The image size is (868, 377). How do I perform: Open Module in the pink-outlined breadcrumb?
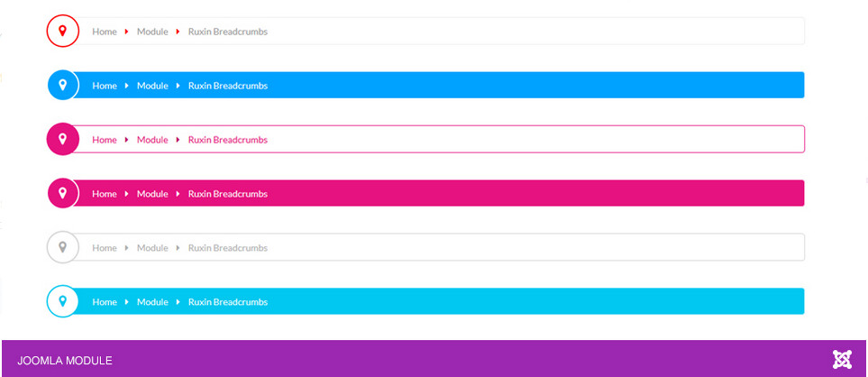click(x=152, y=140)
